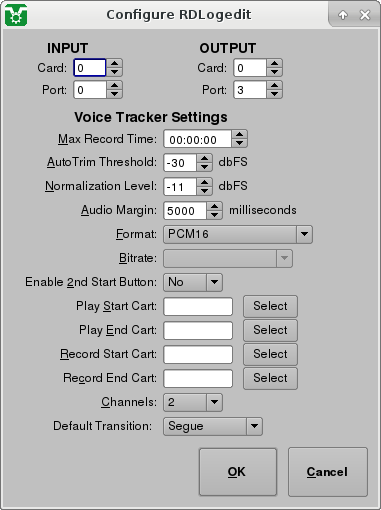Click the green RDLogedit app icon in title bar
The height and width of the screenshot is (510, 381).
pos(16,15)
